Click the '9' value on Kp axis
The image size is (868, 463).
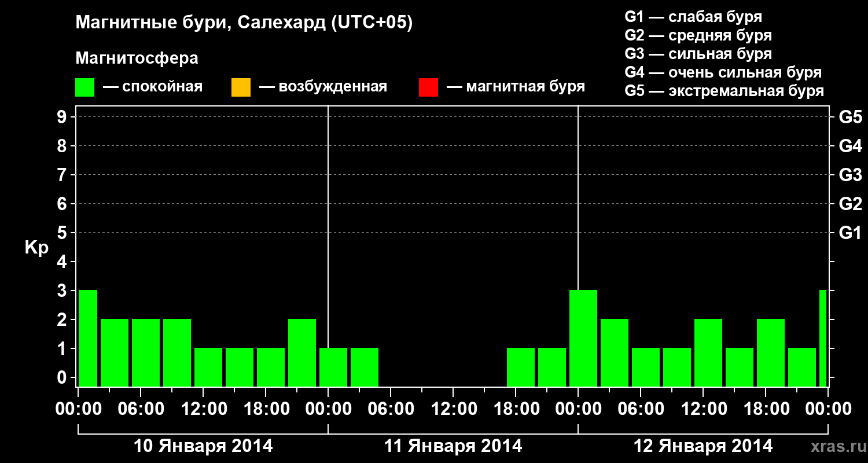pyautogui.click(x=63, y=117)
